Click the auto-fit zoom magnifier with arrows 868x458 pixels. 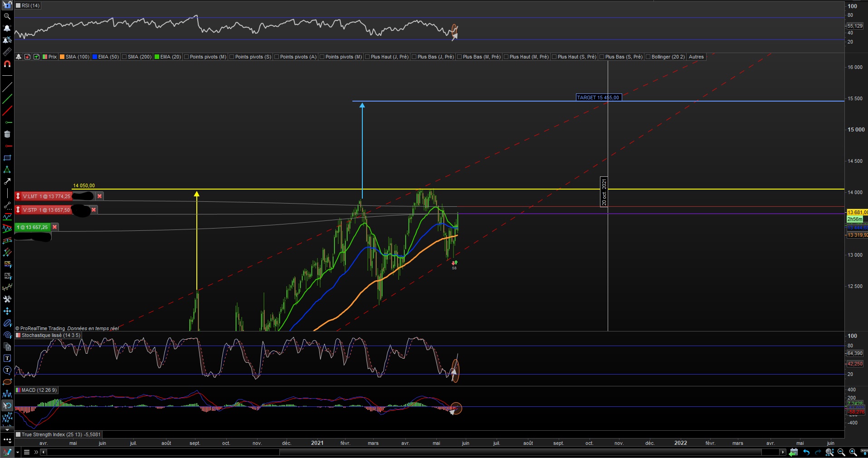pos(829,452)
